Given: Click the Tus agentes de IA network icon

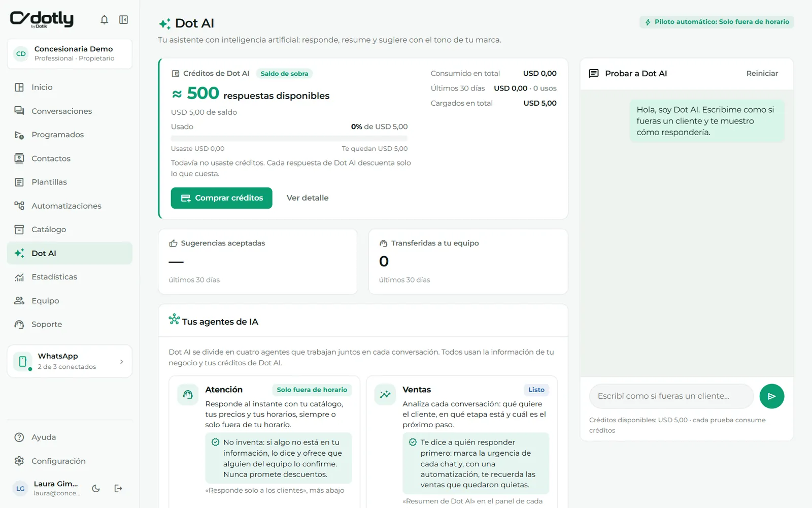Looking at the screenshot, I should [x=174, y=319].
